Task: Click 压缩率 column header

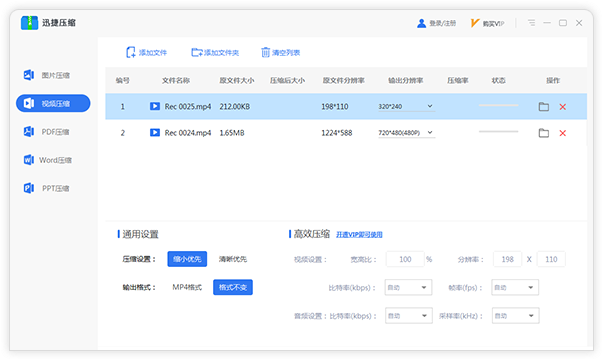Action: pyautogui.click(x=458, y=80)
